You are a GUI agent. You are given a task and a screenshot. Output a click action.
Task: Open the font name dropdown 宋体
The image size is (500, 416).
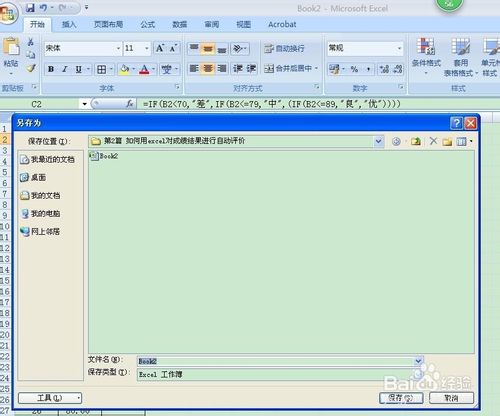[x=118, y=49]
